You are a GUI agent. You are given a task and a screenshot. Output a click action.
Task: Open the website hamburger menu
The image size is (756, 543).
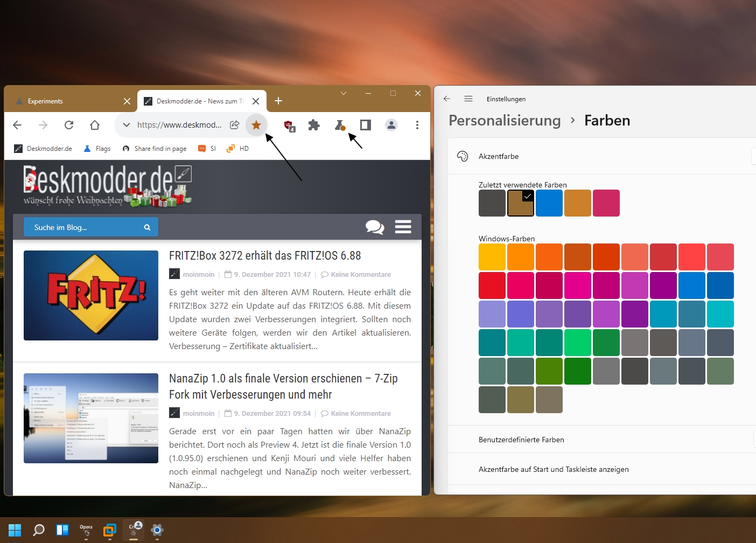click(x=403, y=227)
